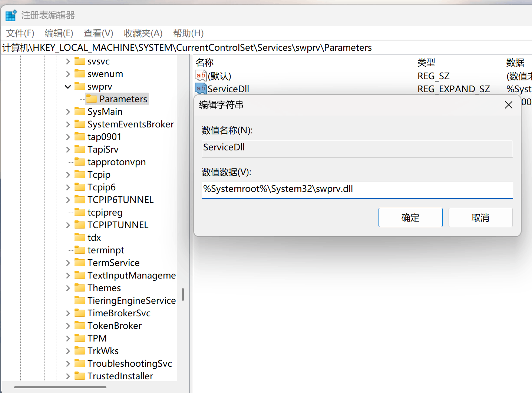This screenshot has height=393, width=532.
Task: Click the 数值名称 ServiceDll field
Action: (357, 148)
